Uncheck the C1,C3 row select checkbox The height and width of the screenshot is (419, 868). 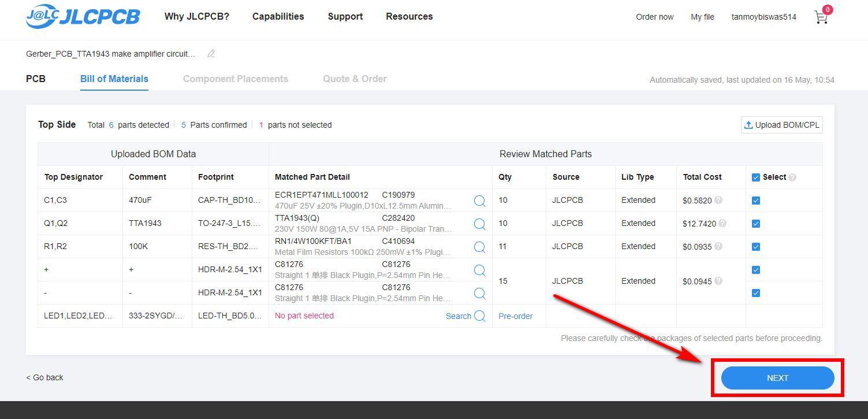(x=756, y=201)
